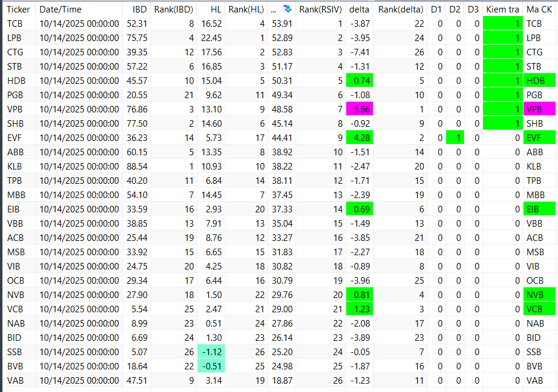The width and height of the screenshot is (558, 392).
Task: Select the delta value -3.96 in OCB row
Action: pos(360,281)
